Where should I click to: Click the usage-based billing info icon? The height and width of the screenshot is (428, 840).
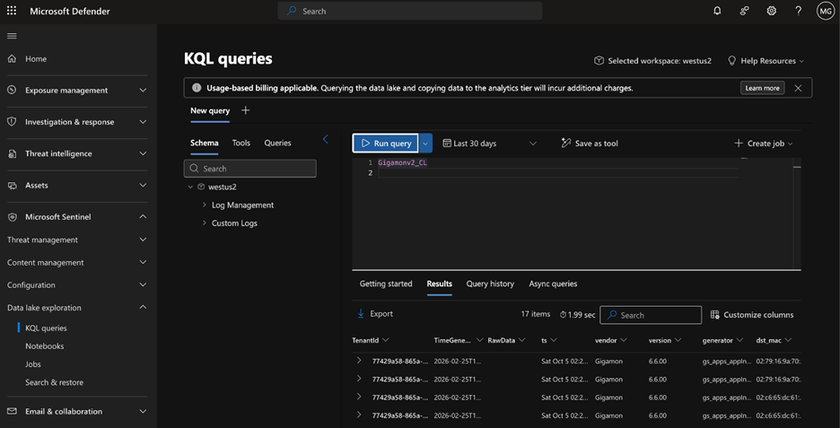point(197,88)
